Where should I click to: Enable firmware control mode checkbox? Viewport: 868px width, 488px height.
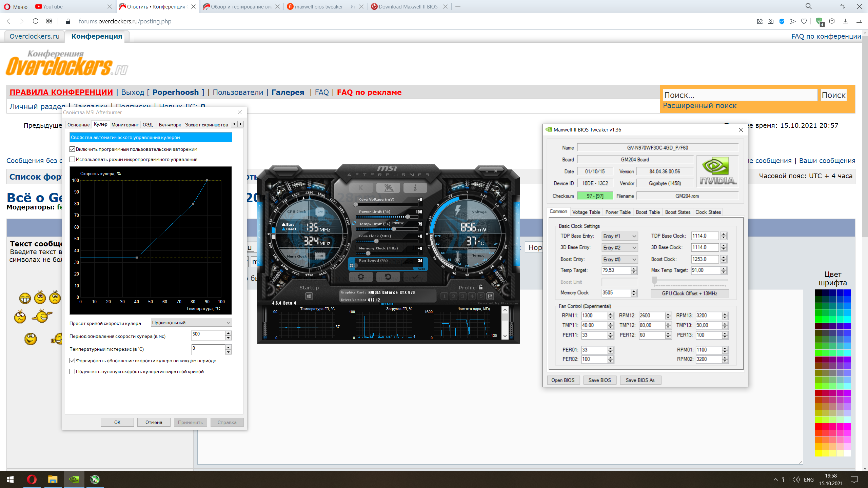click(x=72, y=159)
